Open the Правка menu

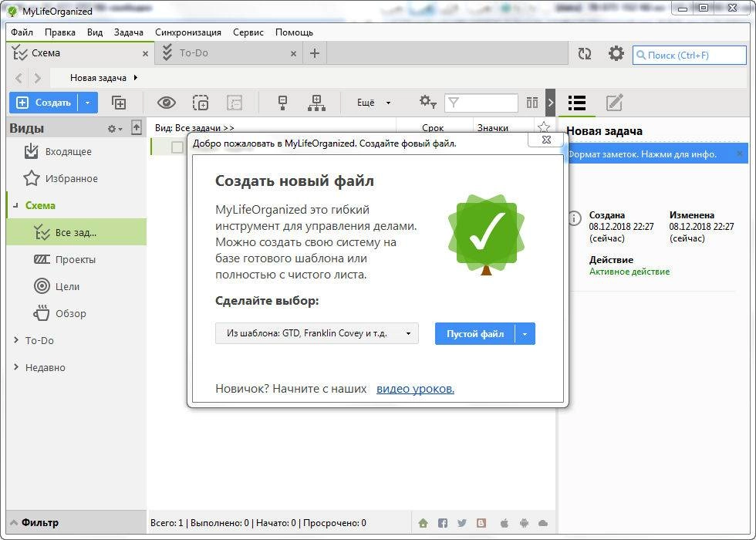coord(60,32)
